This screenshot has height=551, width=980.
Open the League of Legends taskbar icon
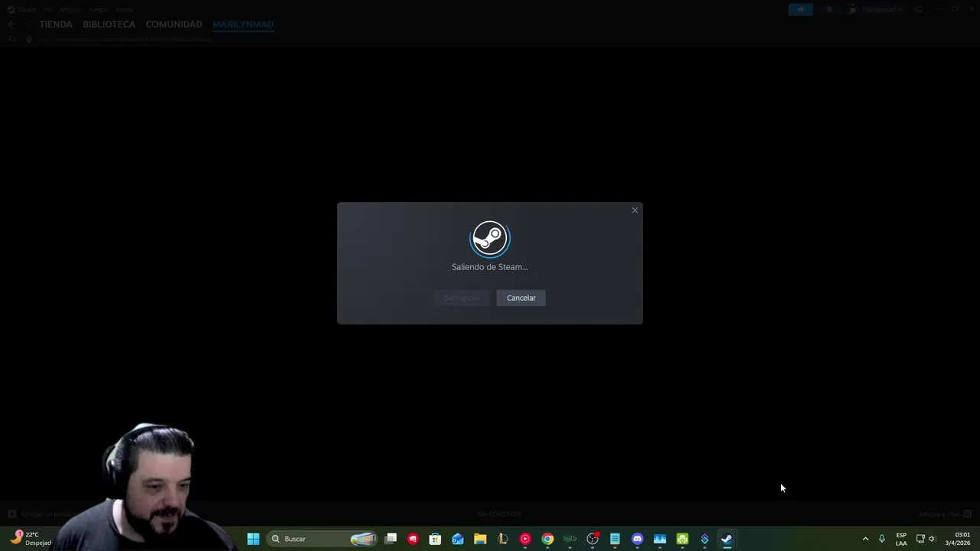502,539
